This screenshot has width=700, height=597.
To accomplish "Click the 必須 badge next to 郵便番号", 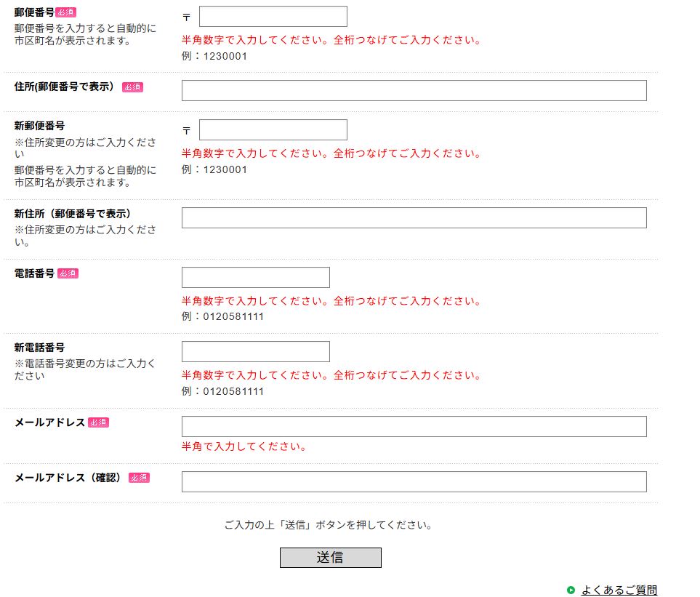I will click(65, 12).
